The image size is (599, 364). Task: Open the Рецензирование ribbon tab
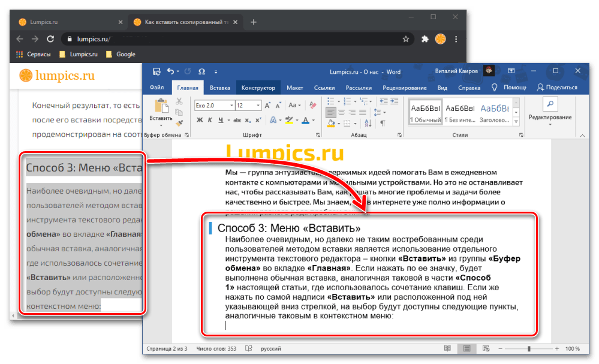tap(404, 88)
